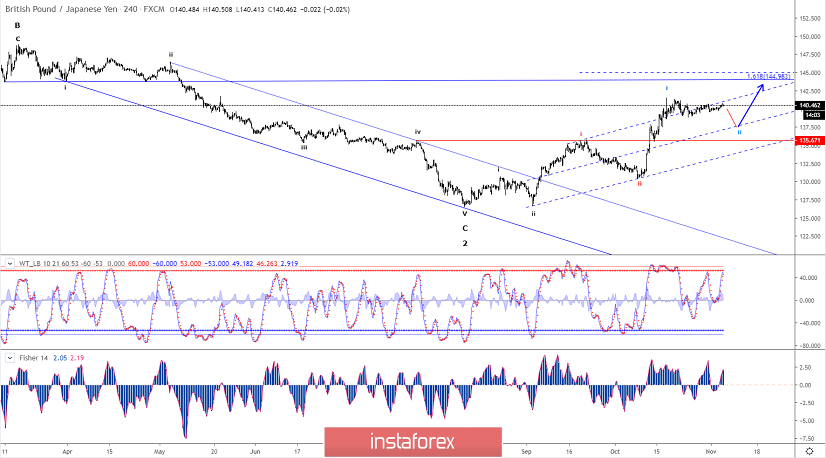Click the -80.000 WT_LB axis label
Viewport: 826px width, 458px height.
pyautogui.click(x=810, y=346)
